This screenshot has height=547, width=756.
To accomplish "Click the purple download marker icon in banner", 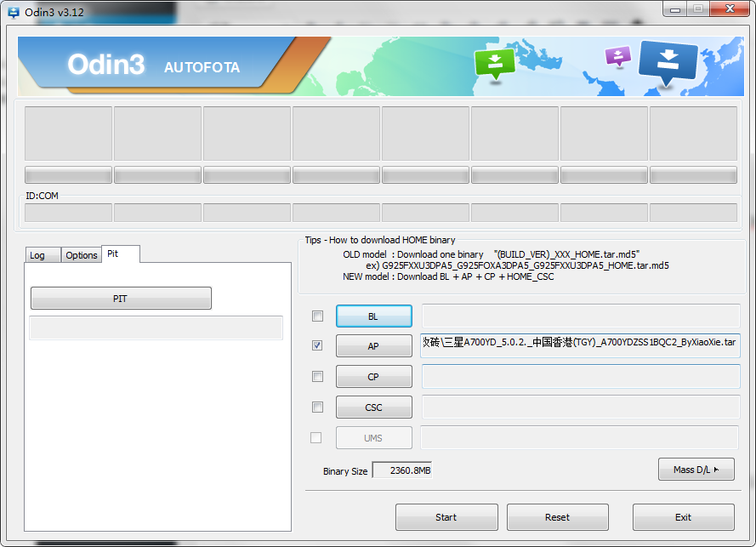I will (x=617, y=56).
